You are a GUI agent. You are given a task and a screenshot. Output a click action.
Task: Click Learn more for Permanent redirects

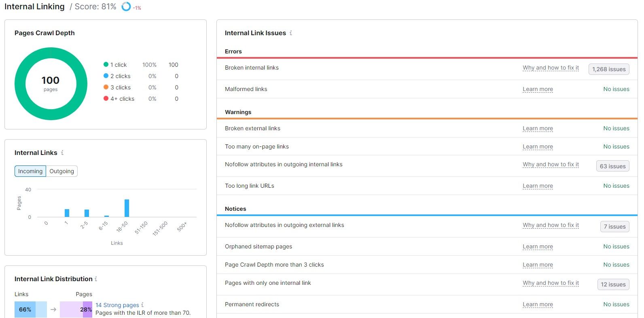click(538, 304)
